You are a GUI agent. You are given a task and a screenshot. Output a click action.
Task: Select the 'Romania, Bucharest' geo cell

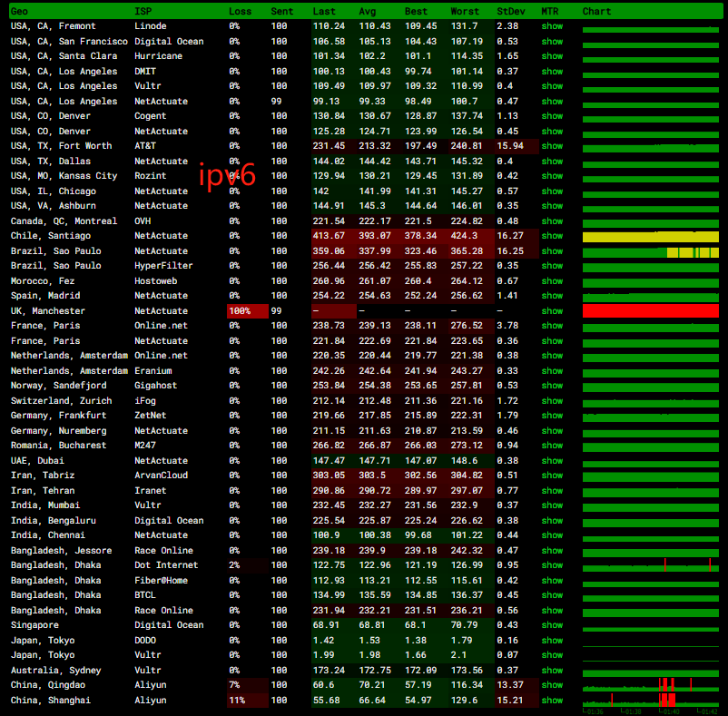coord(58,445)
